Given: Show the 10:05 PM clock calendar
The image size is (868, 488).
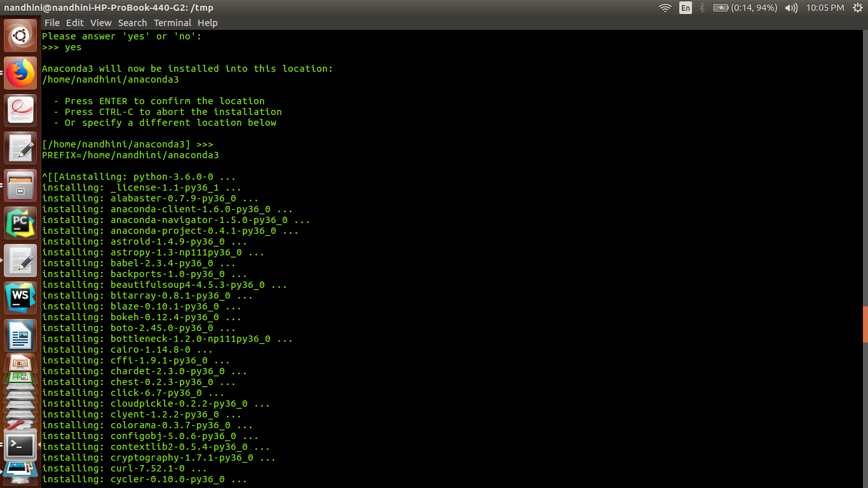Looking at the screenshot, I should click(x=825, y=8).
